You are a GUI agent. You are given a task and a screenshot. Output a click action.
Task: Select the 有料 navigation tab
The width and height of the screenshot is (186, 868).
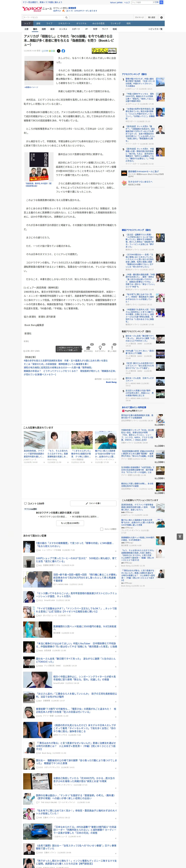(x=128, y=24)
